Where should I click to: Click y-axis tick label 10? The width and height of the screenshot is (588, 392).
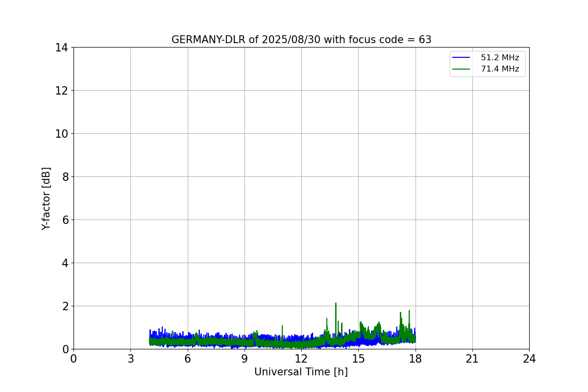coord(61,134)
